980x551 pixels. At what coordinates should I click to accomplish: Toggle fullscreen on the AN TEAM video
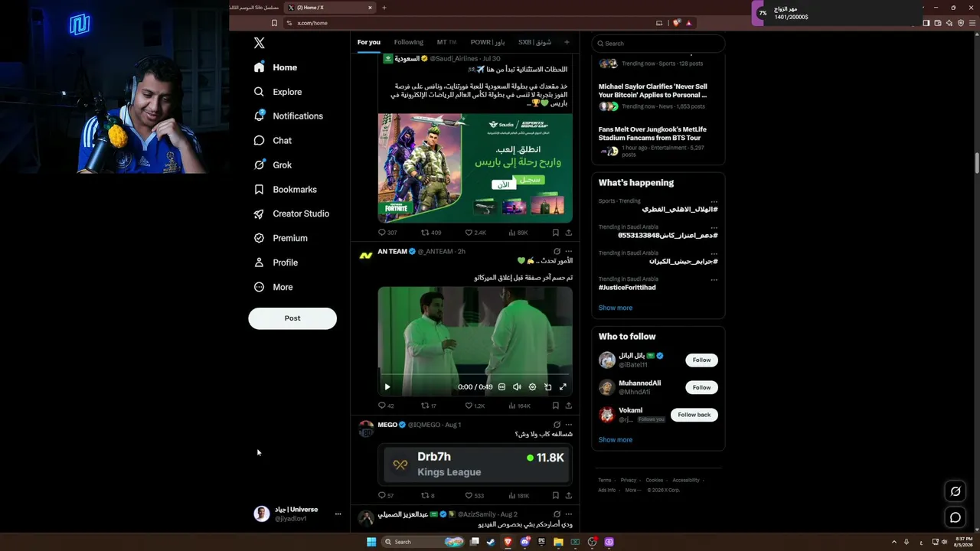click(x=563, y=387)
